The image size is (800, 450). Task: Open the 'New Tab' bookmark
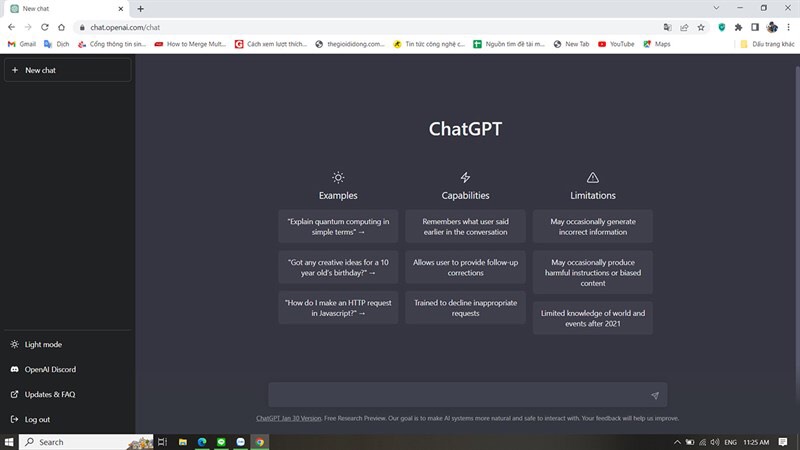coord(571,44)
